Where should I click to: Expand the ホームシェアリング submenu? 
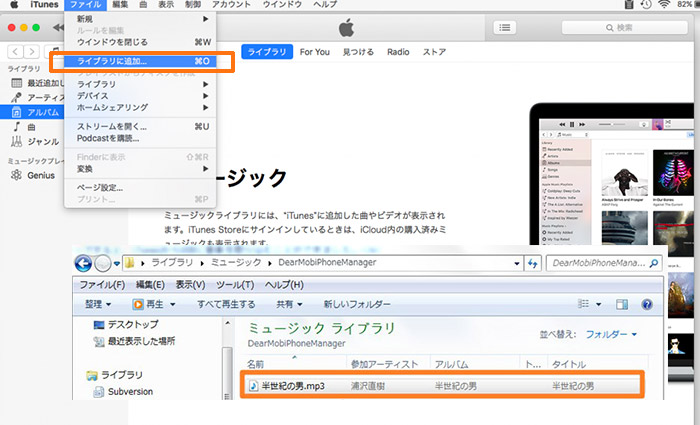(x=141, y=107)
